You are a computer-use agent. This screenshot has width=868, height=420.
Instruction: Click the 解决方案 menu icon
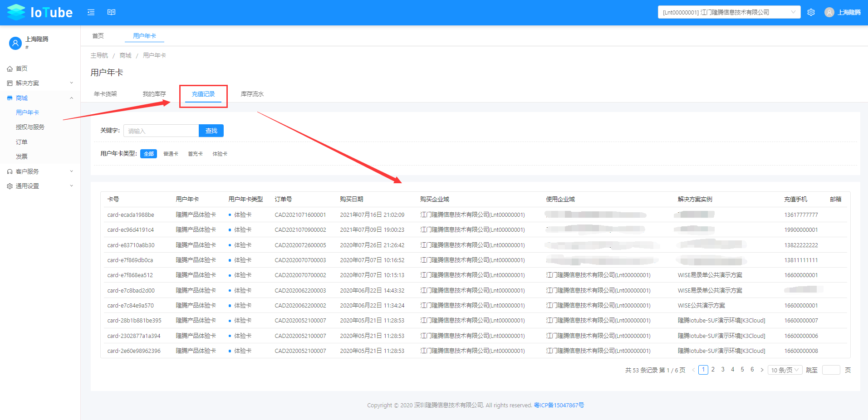(x=10, y=83)
